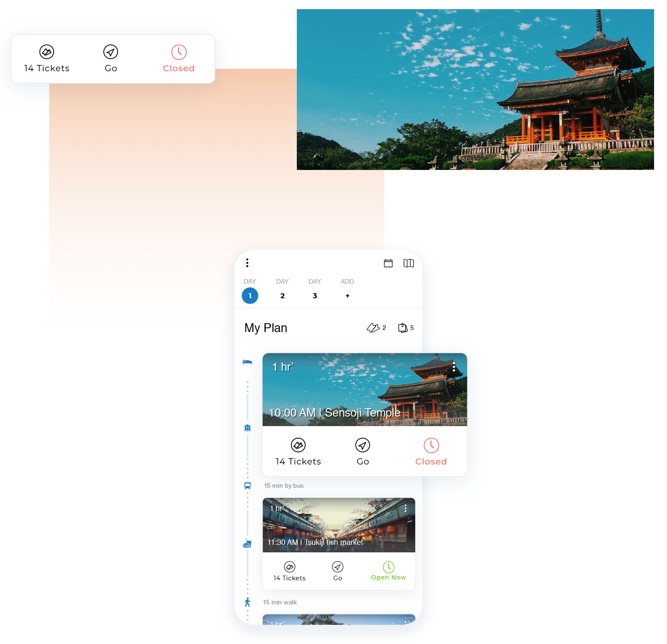
Task: Select Day 1 tab
Action: click(x=250, y=296)
